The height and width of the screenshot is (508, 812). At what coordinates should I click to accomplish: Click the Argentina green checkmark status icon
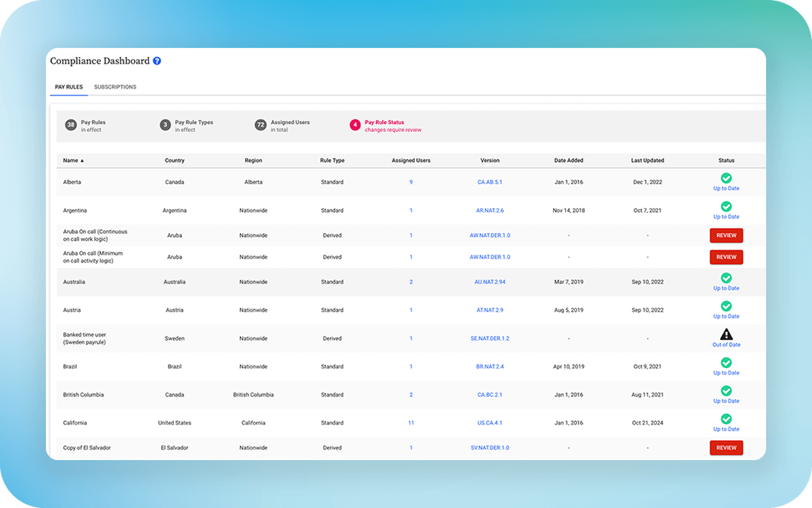726,207
